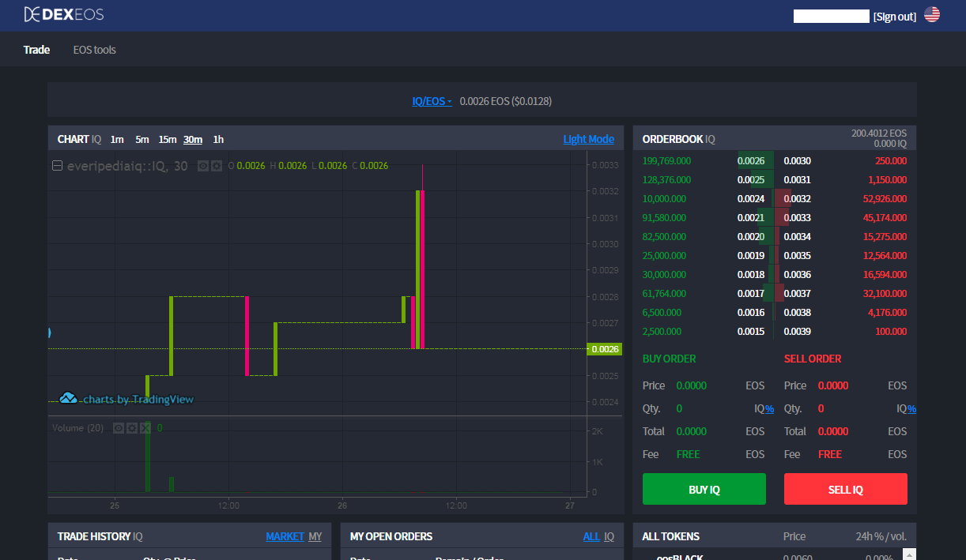
Task: Switch chart to Light Mode
Action: pos(588,139)
